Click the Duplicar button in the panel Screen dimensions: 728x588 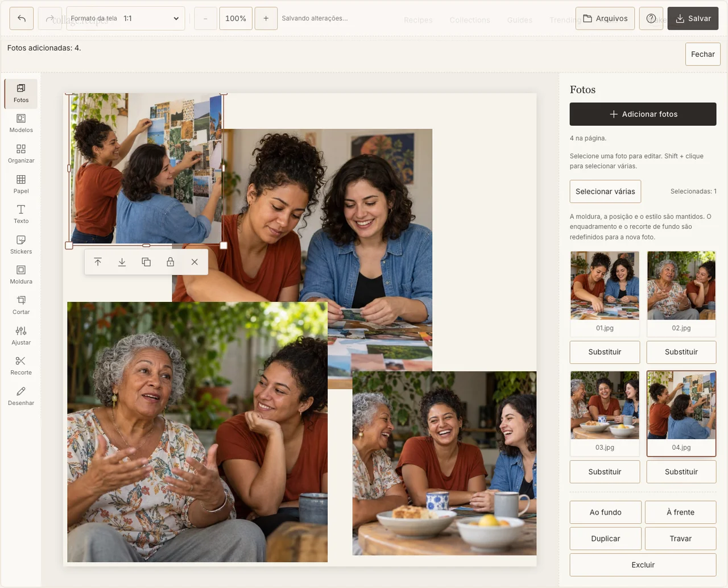click(x=606, y=539)
